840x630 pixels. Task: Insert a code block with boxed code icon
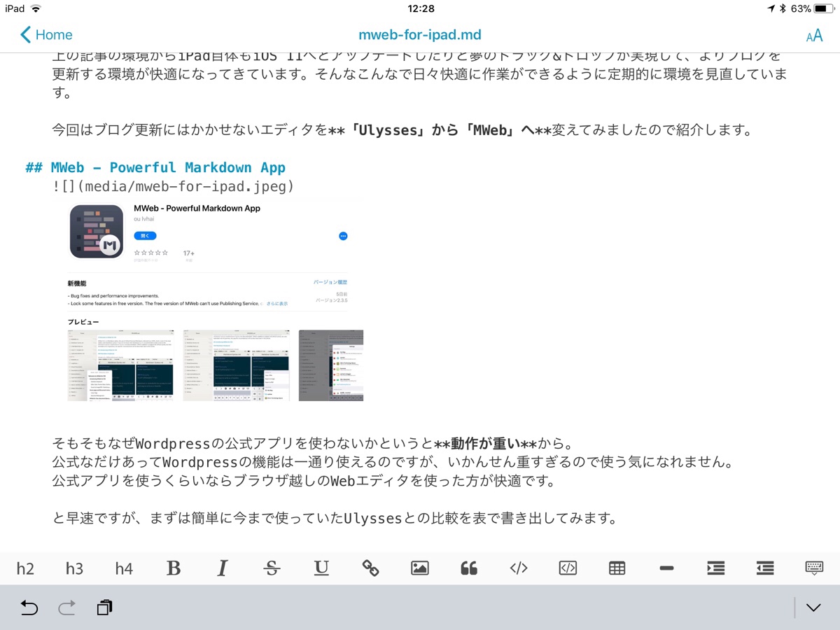click(568, 568)
